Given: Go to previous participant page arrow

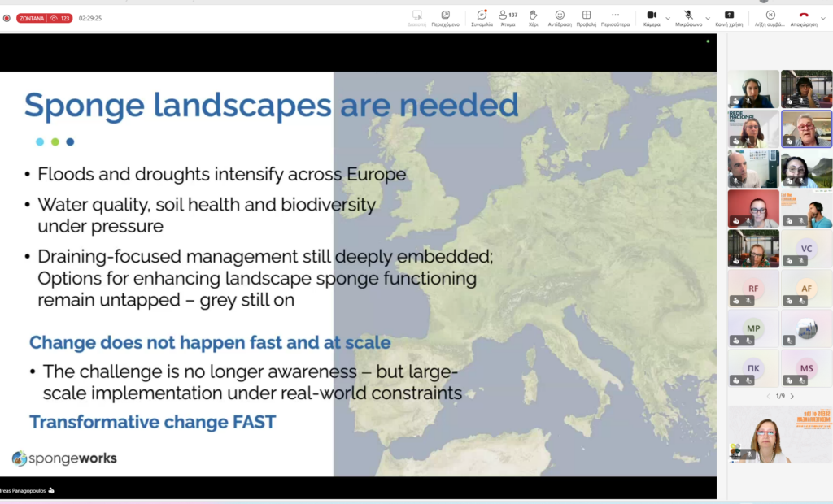Looking at the screenshot, I should [x=768, y=396].
